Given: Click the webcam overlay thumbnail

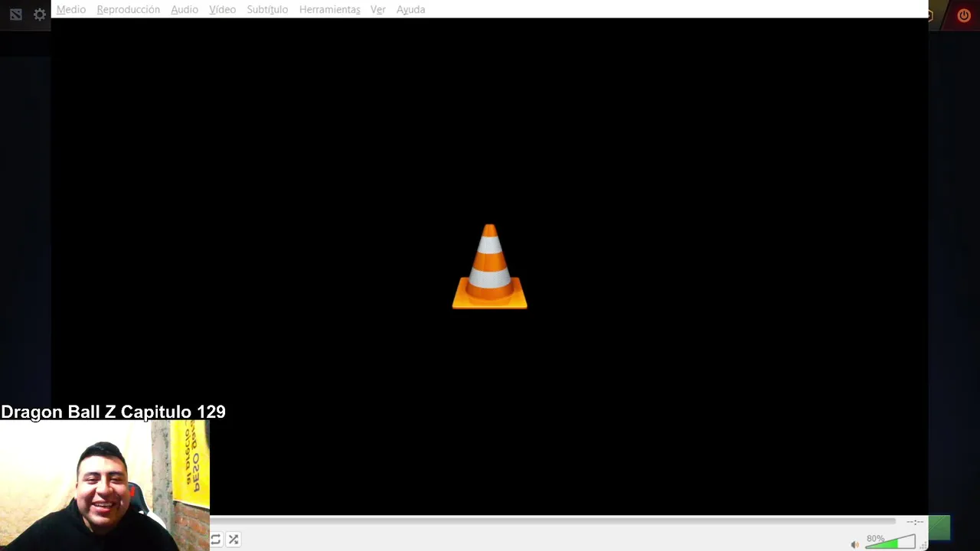Looking at the screenshot, I should point(105,485).
